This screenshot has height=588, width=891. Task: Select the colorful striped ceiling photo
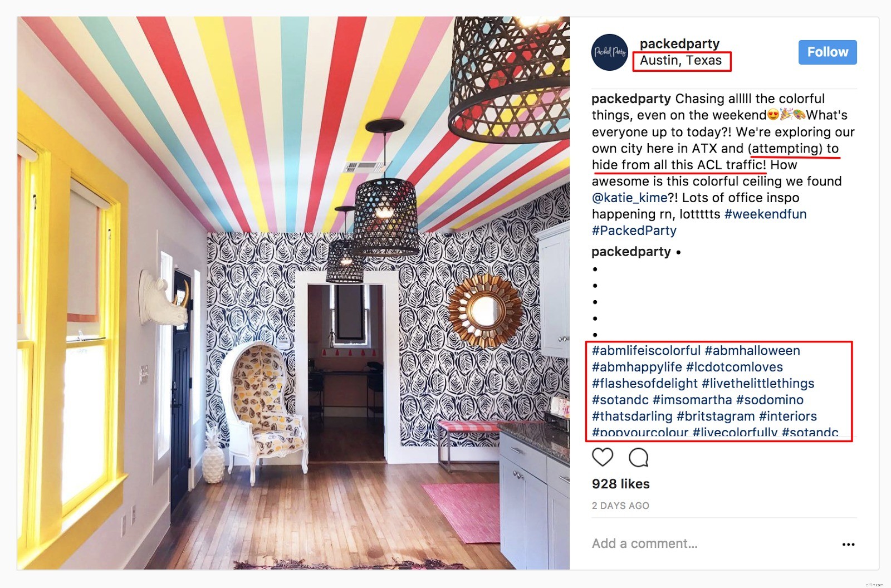pyautogui.click(x=293, y=293)
